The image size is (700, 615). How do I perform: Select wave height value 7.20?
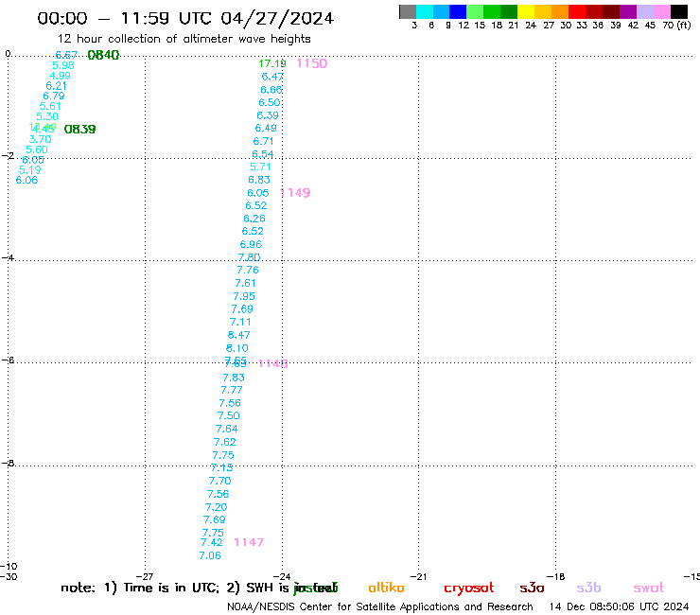[x=216, y=507]
